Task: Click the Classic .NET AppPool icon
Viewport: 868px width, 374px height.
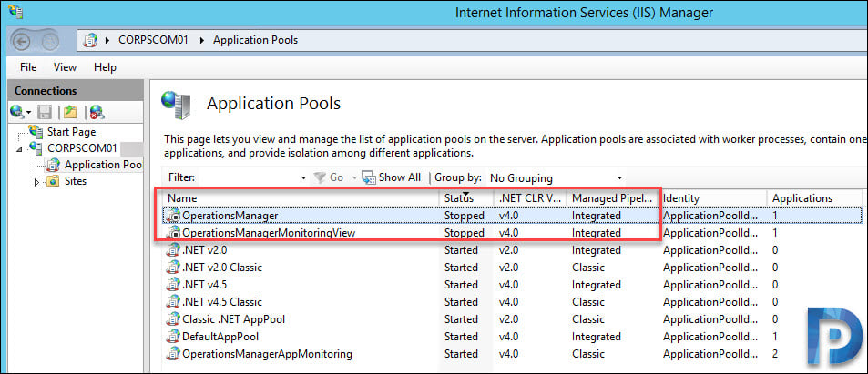Action: coord(173,319)
